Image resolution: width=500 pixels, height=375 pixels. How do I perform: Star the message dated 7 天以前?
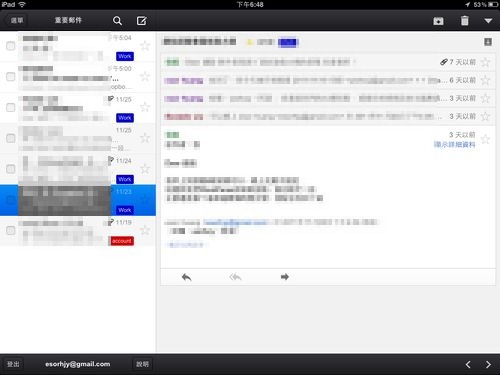486,62
